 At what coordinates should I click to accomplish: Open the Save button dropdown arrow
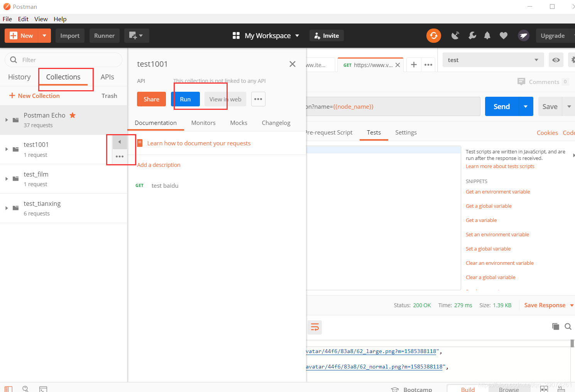tap(569, 106)
